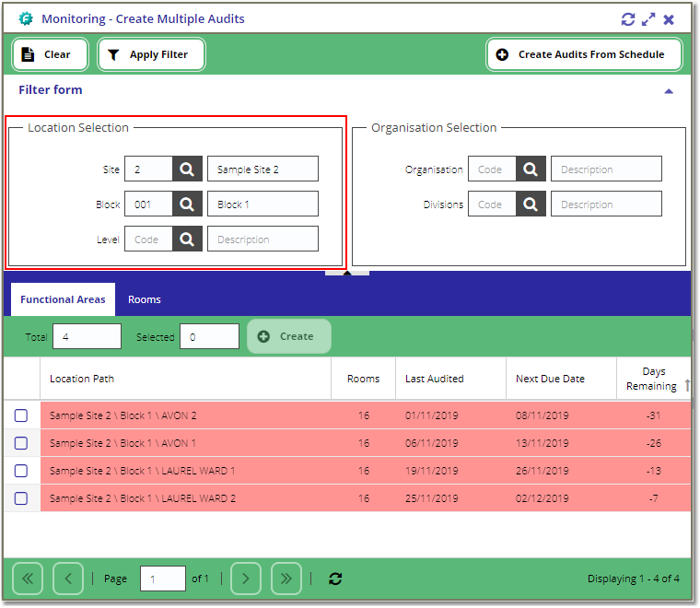Click the Level code field
This screenshot has width=700, height=608.
pyautogui.click(x=148, y=239)
